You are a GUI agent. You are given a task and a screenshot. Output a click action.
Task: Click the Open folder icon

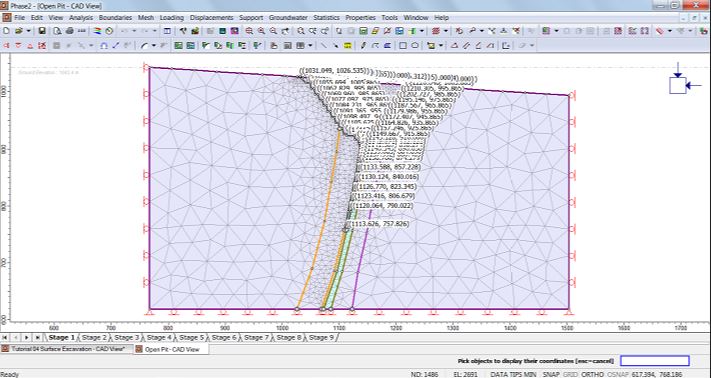click(x=19, y=31)
